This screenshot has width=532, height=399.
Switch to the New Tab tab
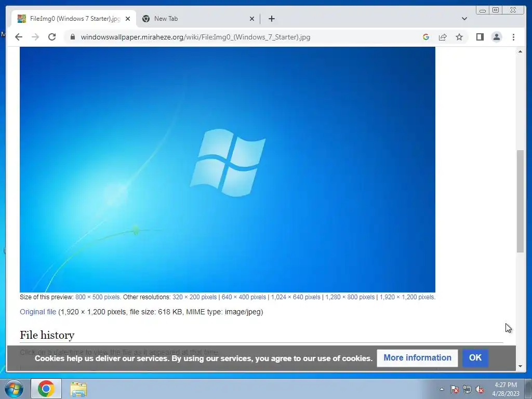coord(198,19)
